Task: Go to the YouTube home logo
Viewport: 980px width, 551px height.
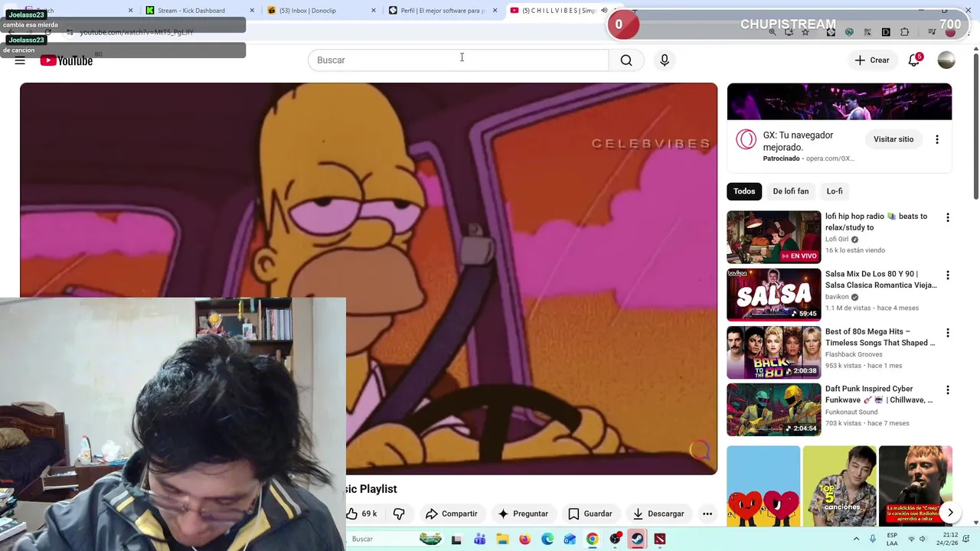Action: (x=67, y=60)
